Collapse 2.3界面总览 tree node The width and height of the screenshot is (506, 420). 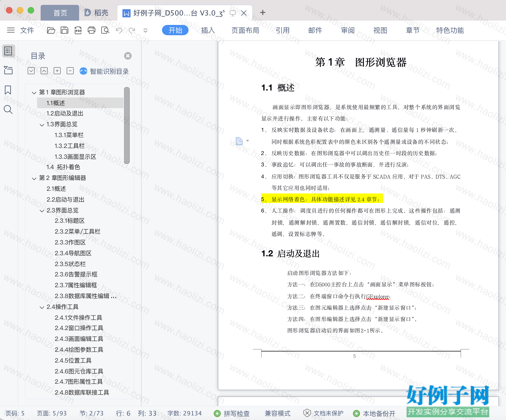click(x=42, y=211)
